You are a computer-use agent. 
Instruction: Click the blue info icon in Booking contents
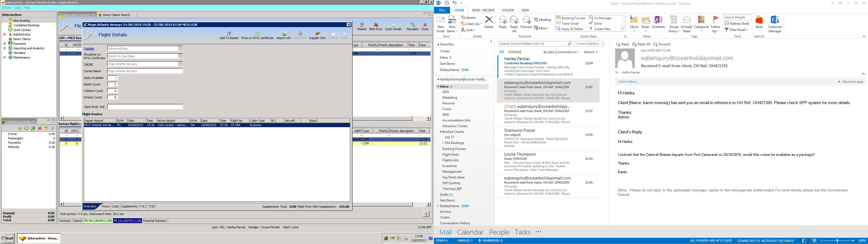click(53, 129)
